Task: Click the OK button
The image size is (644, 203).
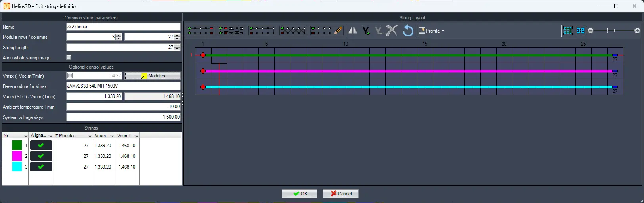Action: [x=300, y=193]
